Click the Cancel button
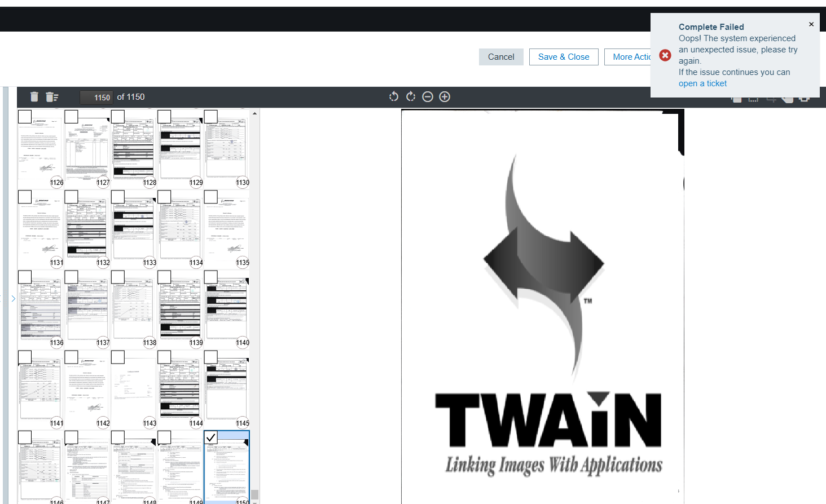The width and height of the screenshot is (826, 504). click(501, 57)
